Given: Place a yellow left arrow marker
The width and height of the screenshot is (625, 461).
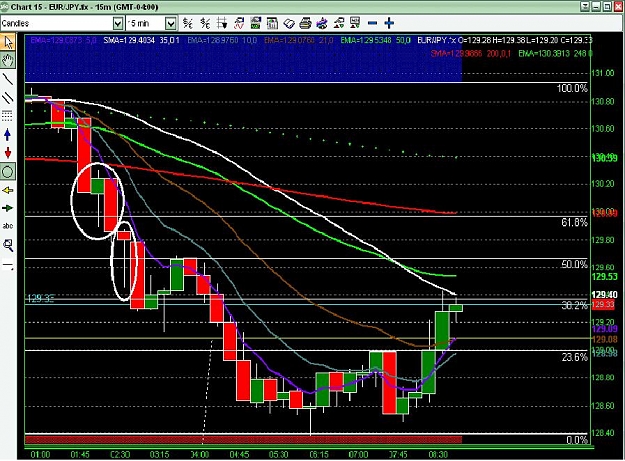Looking at the screenshot, I should [x=8, y=190].
